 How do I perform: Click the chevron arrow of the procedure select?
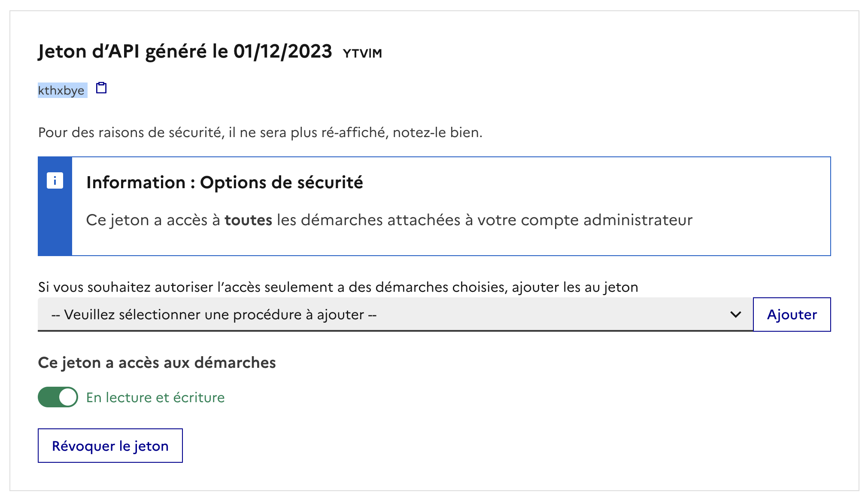click(x=735, y=315)
